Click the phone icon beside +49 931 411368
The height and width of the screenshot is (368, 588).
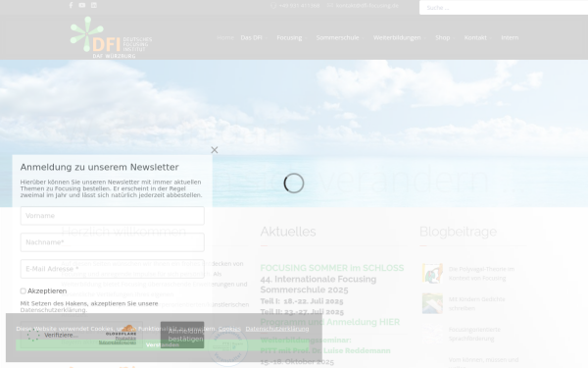[273, 5]
